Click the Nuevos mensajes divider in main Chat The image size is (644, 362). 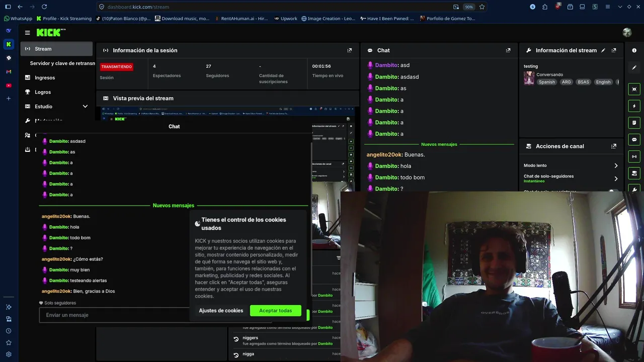[x=439, y=144]
